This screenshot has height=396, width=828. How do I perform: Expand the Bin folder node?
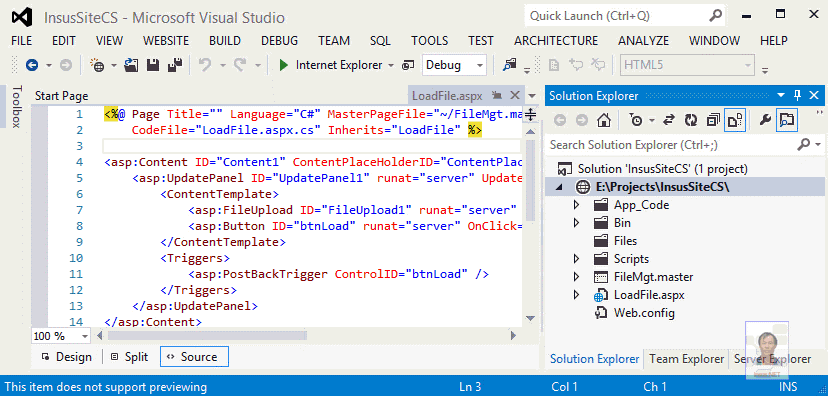pyautogui.click(x=576, y=223)
